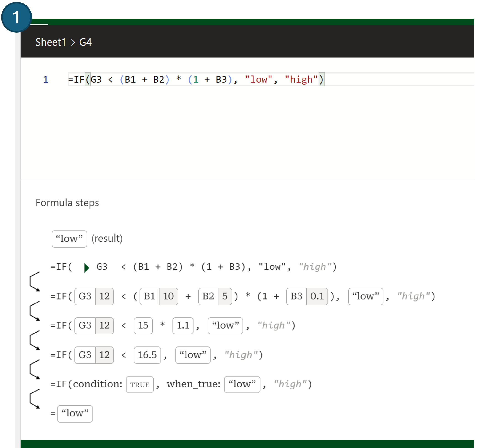Click the G3 12 chip in row with 15 * 1.1
487x448 pixels.
[94, 326]
